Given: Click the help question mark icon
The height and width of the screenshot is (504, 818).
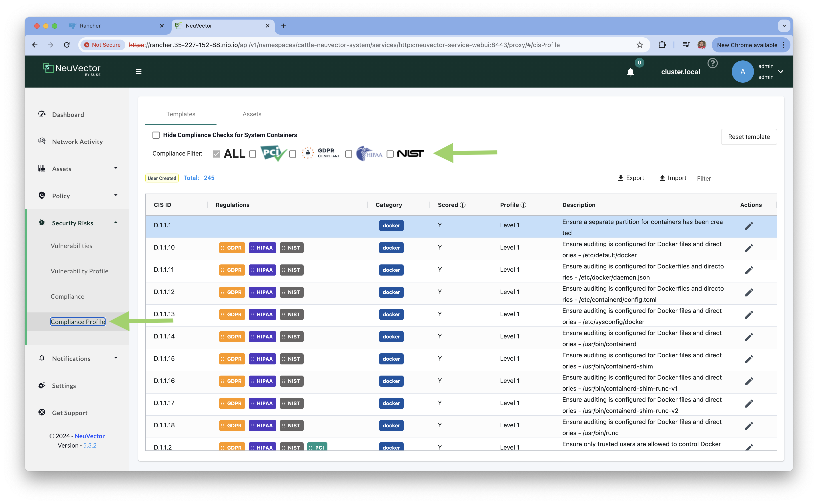Looking at the screenshot, I should [x=712, y=63].
